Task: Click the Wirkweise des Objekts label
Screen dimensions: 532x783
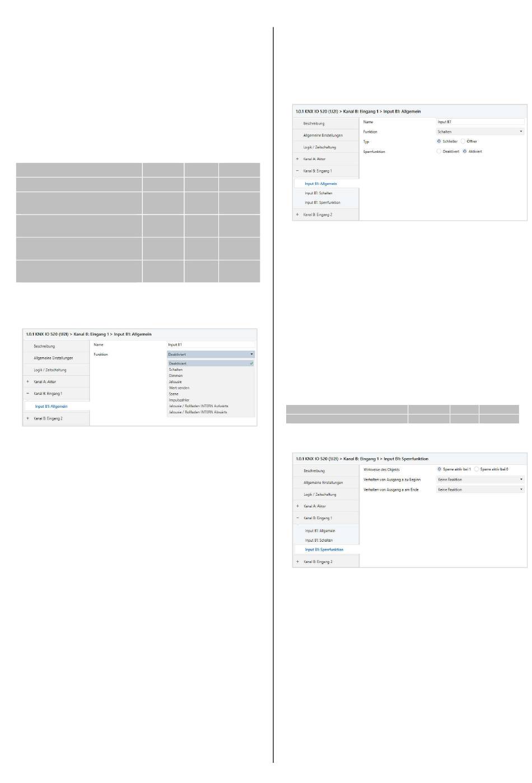Action: [x=382, y=469]
